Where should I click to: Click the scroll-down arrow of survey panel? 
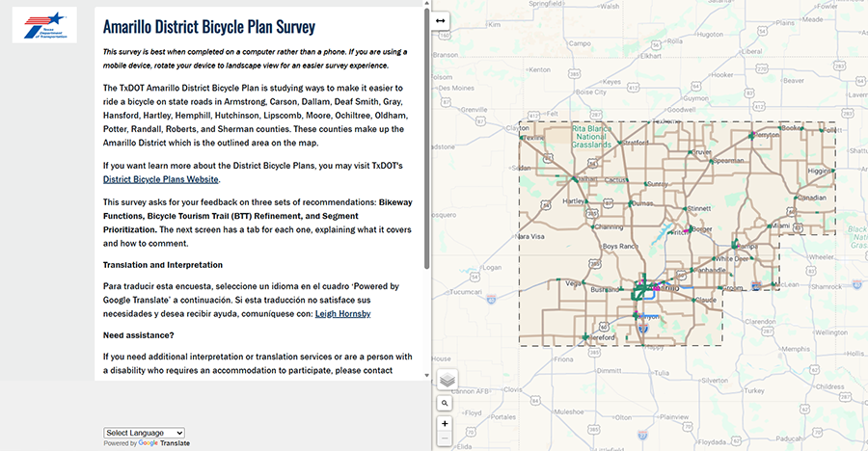pyautogui.click(x=427, y=375)
